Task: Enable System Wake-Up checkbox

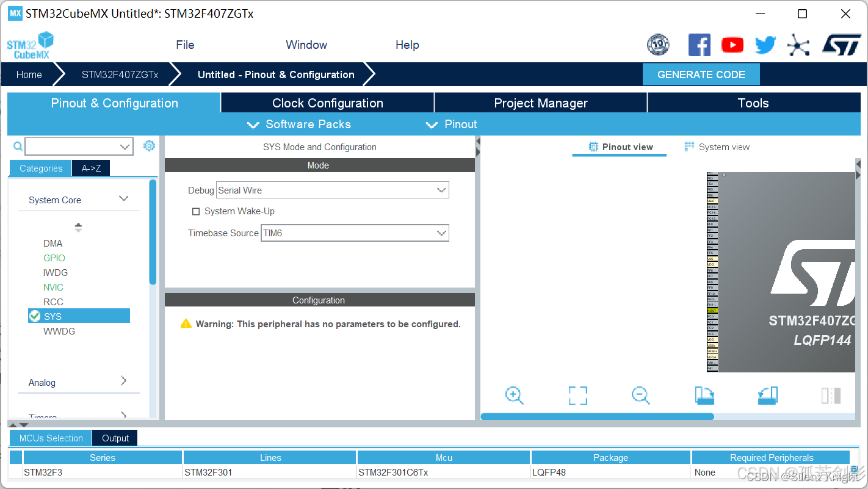Action: pos(196,211)
